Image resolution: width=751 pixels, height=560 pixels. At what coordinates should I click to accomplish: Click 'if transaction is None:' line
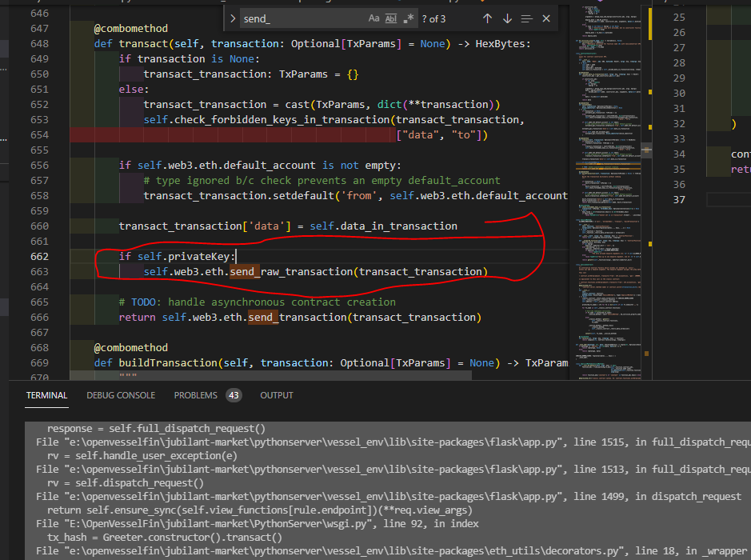point(190,59)
